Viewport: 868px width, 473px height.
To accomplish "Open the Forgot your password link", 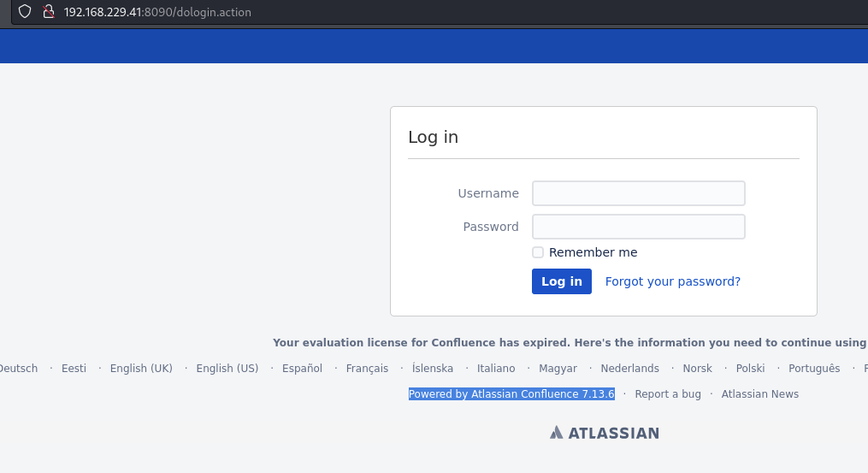I will coord(672,281).
